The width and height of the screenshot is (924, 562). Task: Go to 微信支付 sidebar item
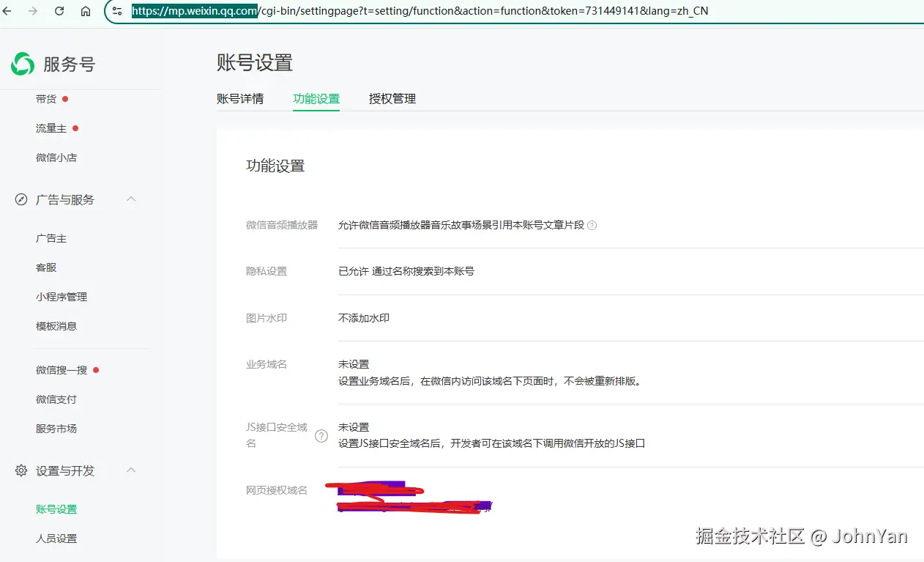point(56,399)
